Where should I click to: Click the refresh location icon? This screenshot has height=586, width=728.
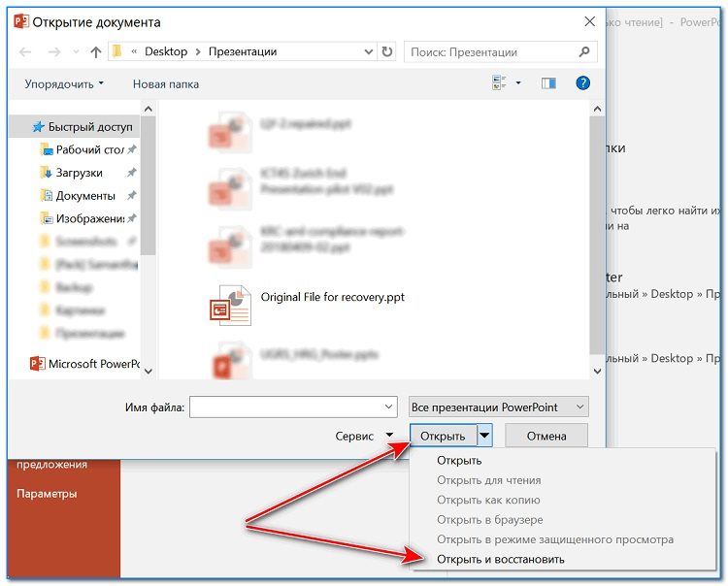click(x=387, y=51)
